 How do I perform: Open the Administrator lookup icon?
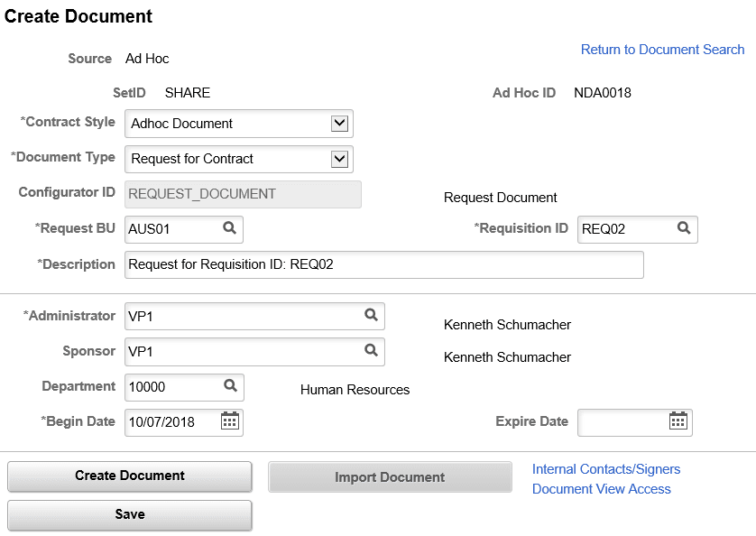pos(370,316)
